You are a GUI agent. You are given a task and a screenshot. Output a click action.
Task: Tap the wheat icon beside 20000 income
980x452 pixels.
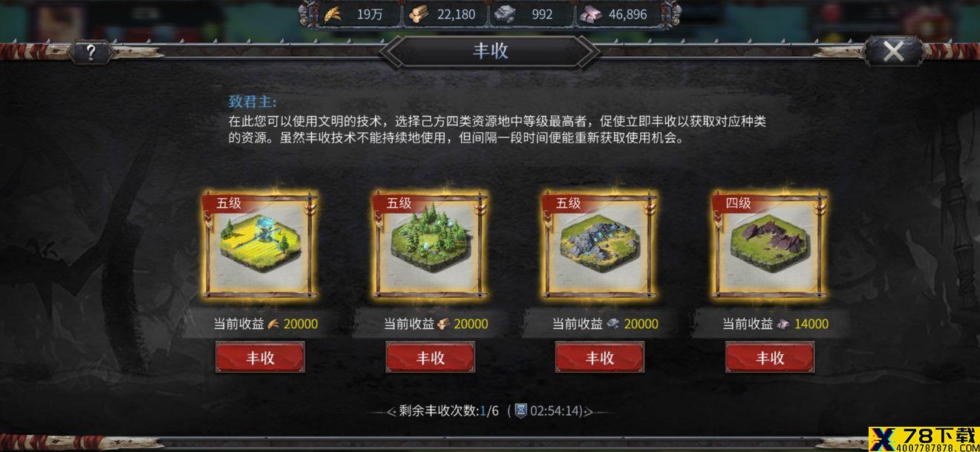273,324
